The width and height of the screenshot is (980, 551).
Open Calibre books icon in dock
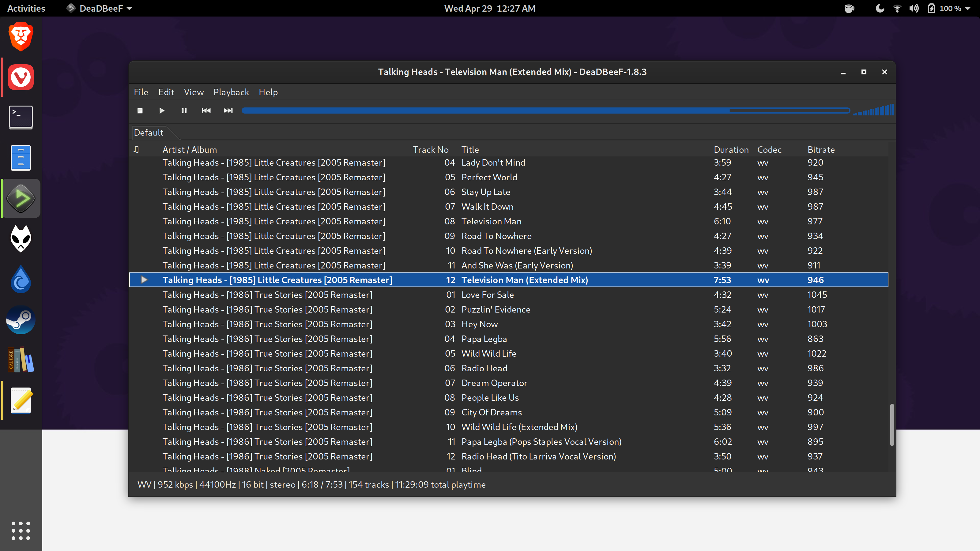pyautogui.click(x=21, y=360)
